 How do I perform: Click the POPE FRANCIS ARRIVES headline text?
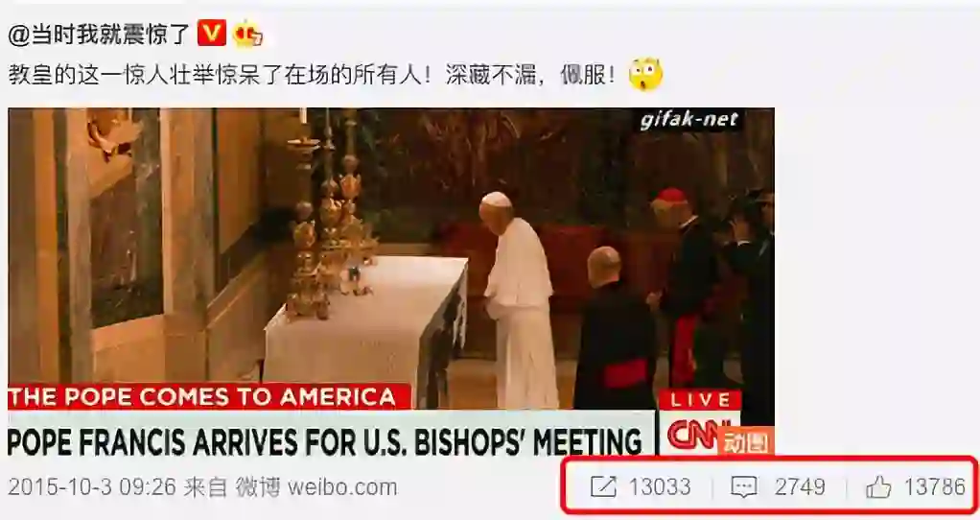coord(324,440)
